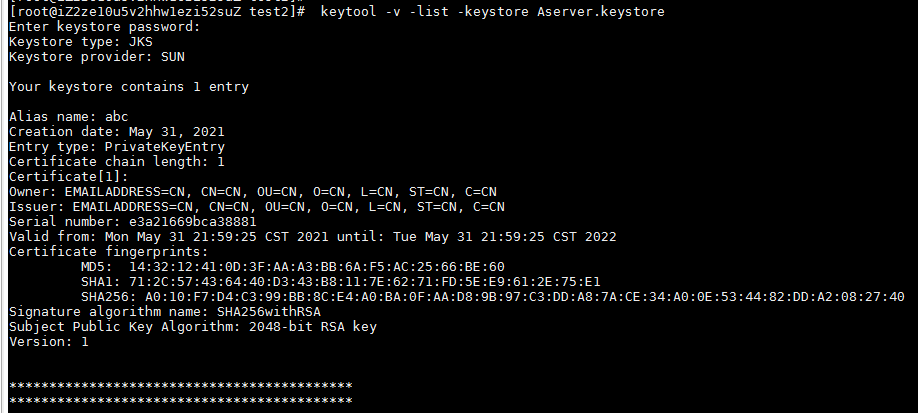The width and height of the screenshot is (918, 413).
Task: Click the "Version: 1" line
Action: click(49, 341)
